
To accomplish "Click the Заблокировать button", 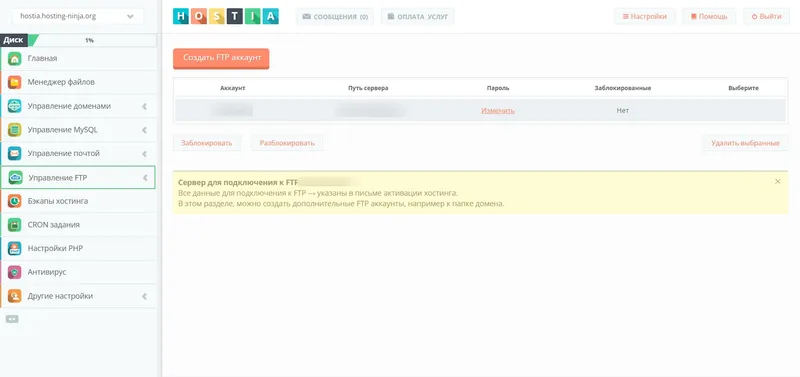I will pos(207,143).
